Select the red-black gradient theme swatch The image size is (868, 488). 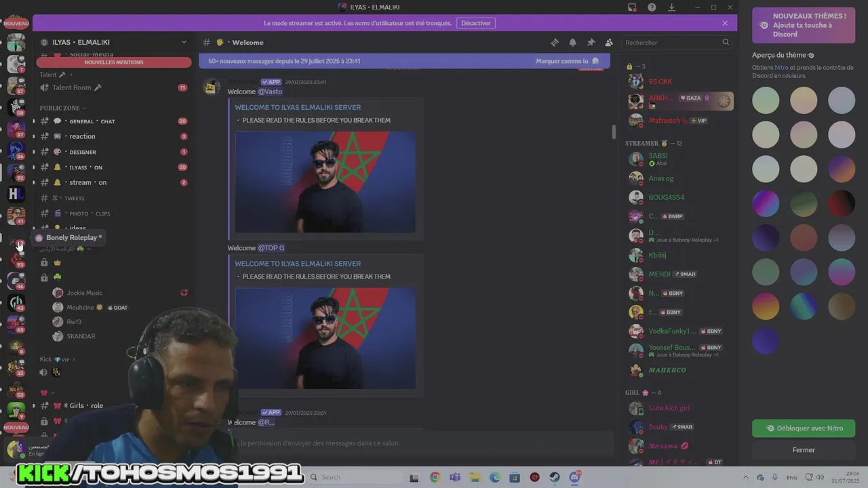tap(842, 203)
